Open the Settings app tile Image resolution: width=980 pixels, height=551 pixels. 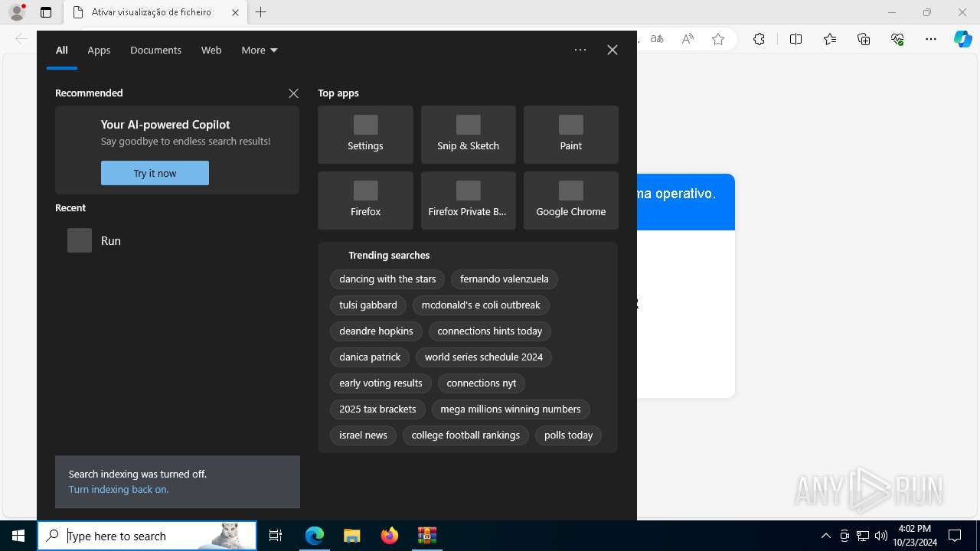[x=365, y=135]
